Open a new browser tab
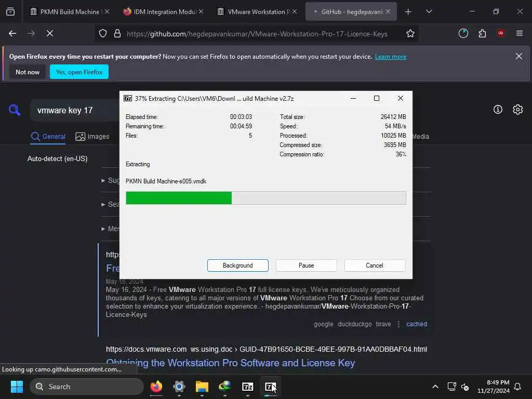 pyautogui.click(x=408, y=12)
